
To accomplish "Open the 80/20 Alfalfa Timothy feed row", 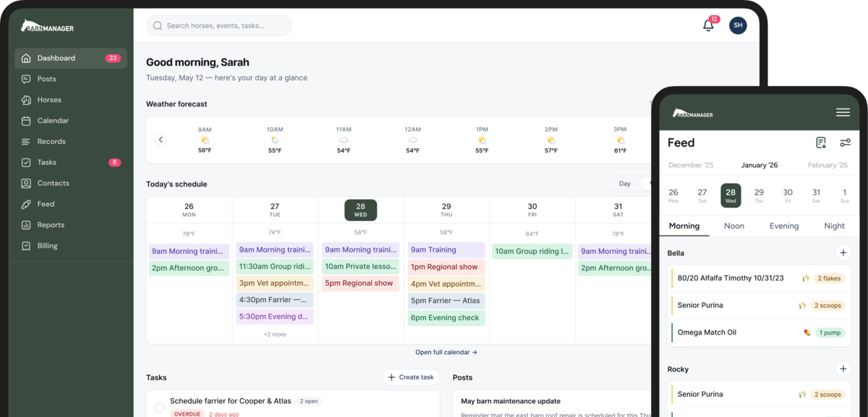I will pyautogui.click(x=759, y=278).
